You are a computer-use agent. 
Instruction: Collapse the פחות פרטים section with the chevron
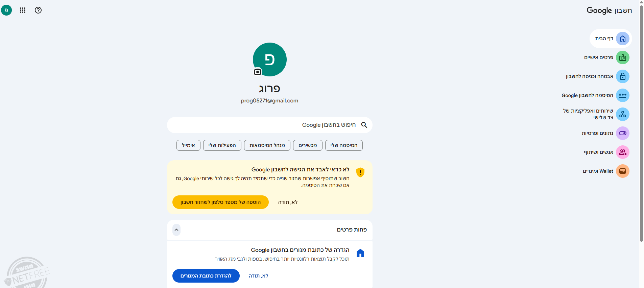click(x=176, y=230)
